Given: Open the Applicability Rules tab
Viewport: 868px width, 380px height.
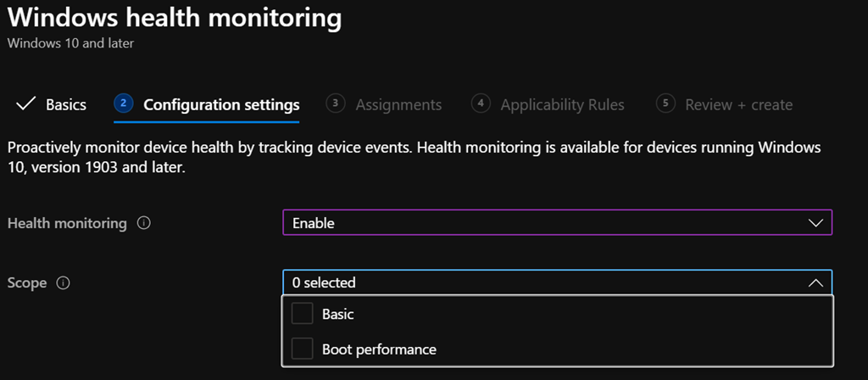Looking at the screenshot, I should [562, 105].
